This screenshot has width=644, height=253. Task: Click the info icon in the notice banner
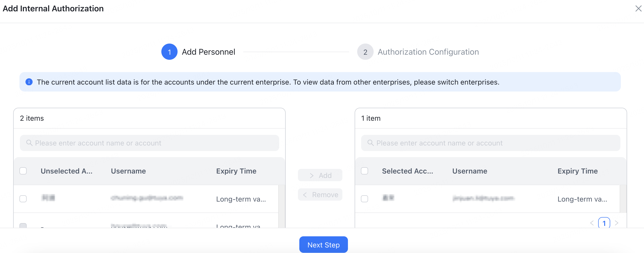(29, 82)
